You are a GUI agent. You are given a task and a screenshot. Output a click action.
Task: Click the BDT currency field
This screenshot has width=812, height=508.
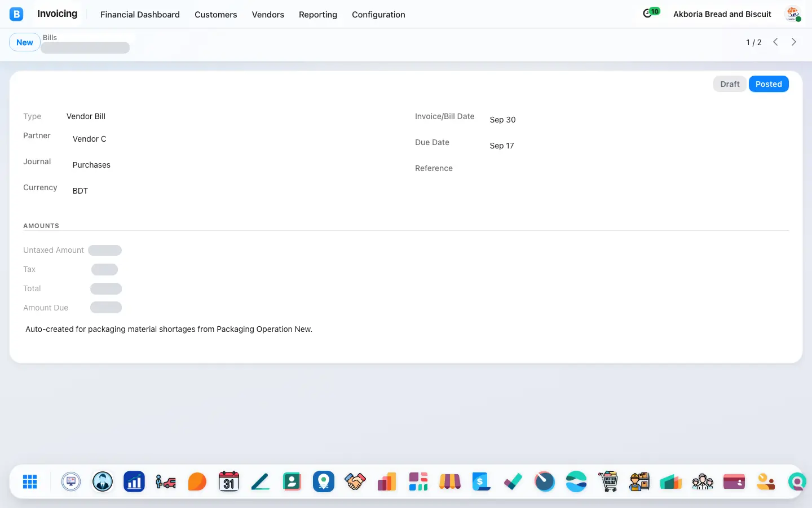click(x=80, y=191)
